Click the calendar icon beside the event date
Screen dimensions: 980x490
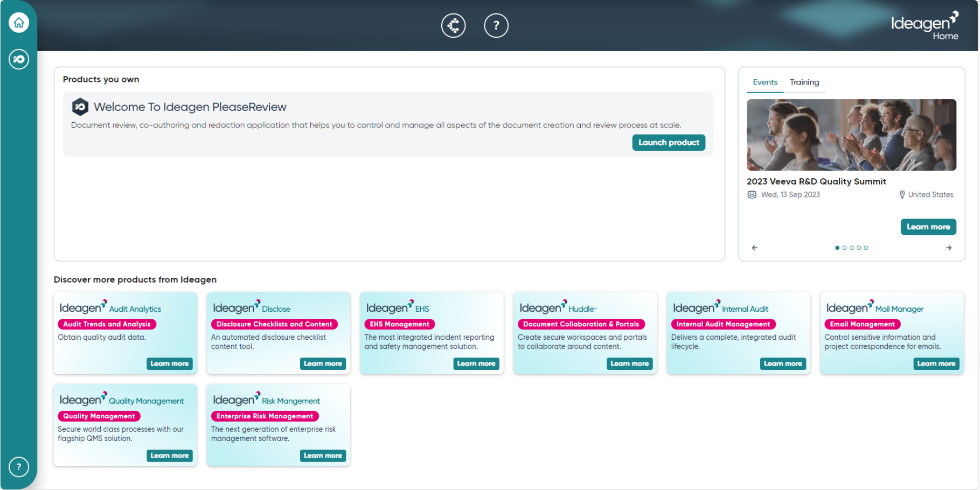pyautogui.click(x=752, y=194)
